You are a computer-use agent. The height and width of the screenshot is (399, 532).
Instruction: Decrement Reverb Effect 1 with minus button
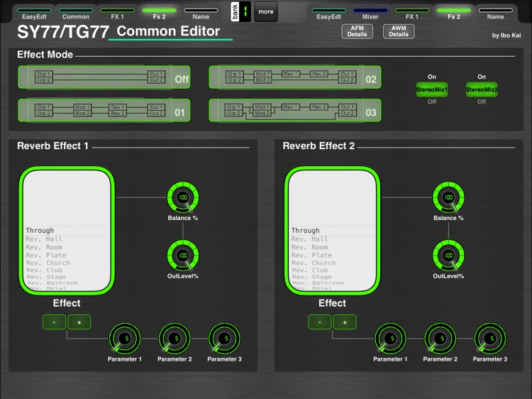(55, 322)
